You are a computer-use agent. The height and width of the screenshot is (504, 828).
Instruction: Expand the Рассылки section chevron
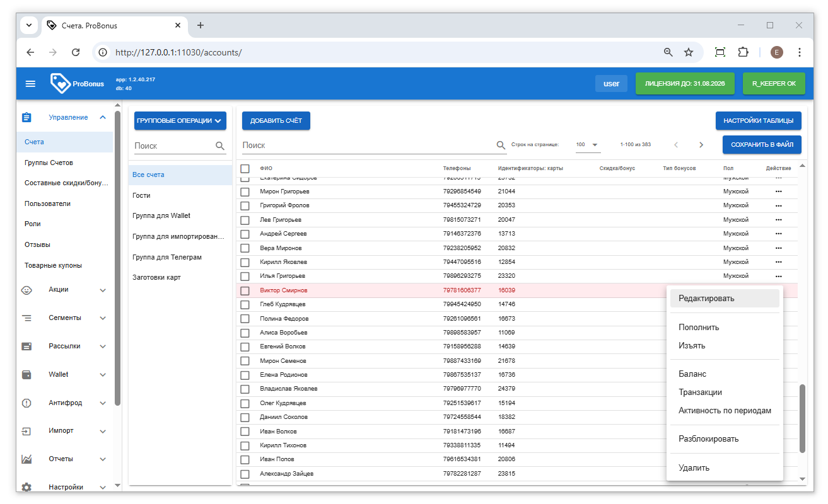[103, 346]
